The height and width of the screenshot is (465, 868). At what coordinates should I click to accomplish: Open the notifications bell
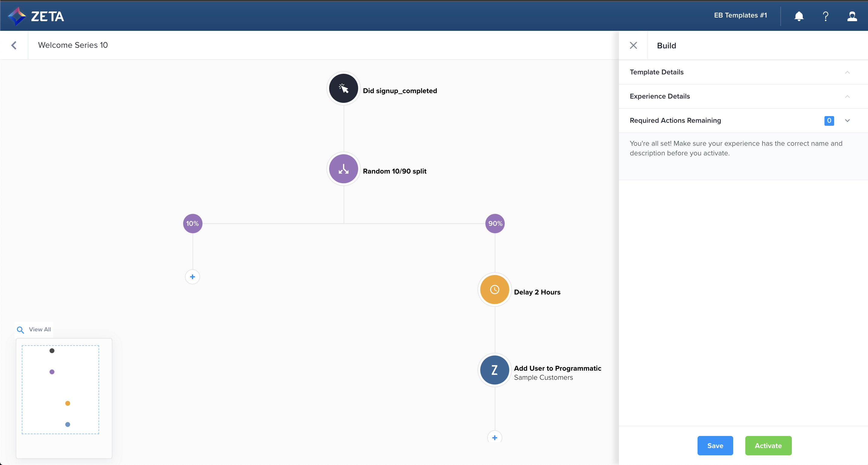[798, 16]
